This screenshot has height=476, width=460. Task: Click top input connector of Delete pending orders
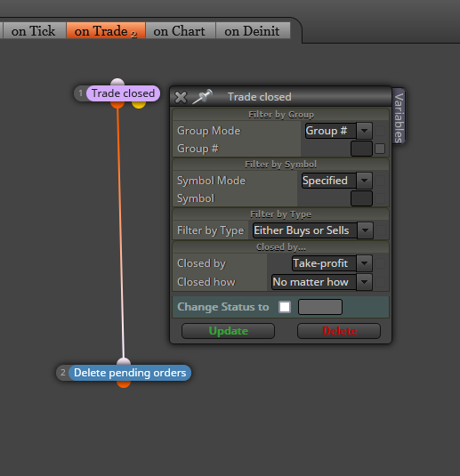124,361
